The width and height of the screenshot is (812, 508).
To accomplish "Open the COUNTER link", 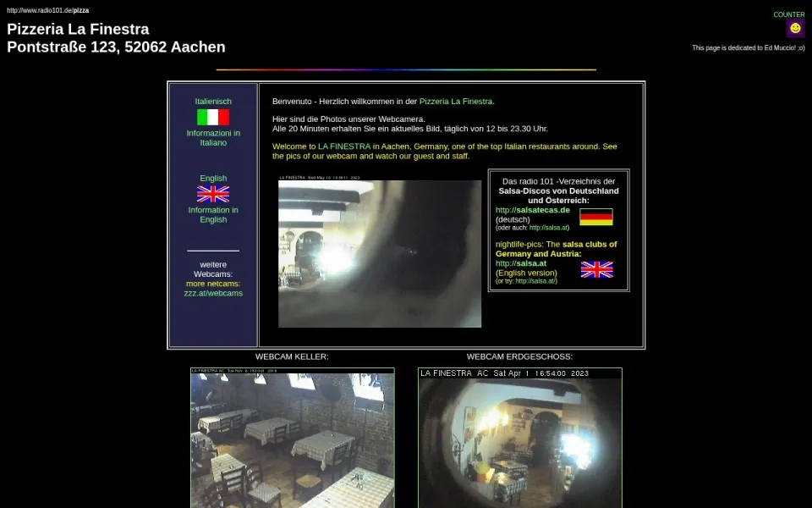I will pyautogui.click(x=788, y=14).
